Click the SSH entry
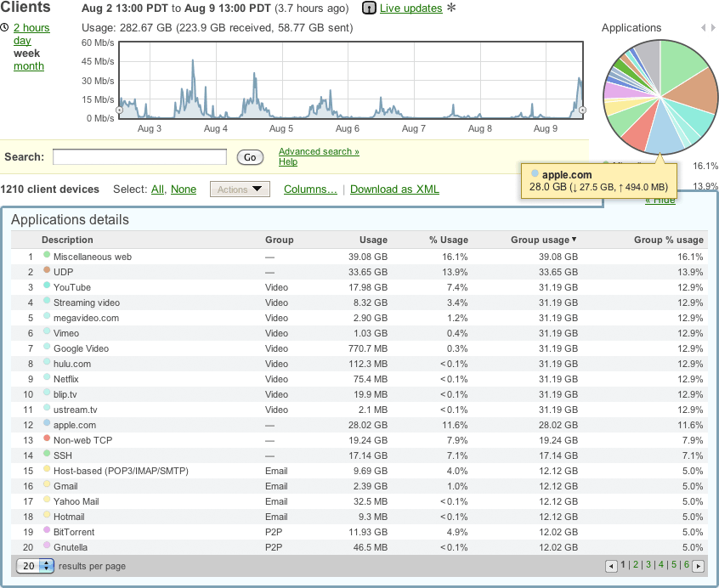Viewport: 719px width, 588px height. 63,455
